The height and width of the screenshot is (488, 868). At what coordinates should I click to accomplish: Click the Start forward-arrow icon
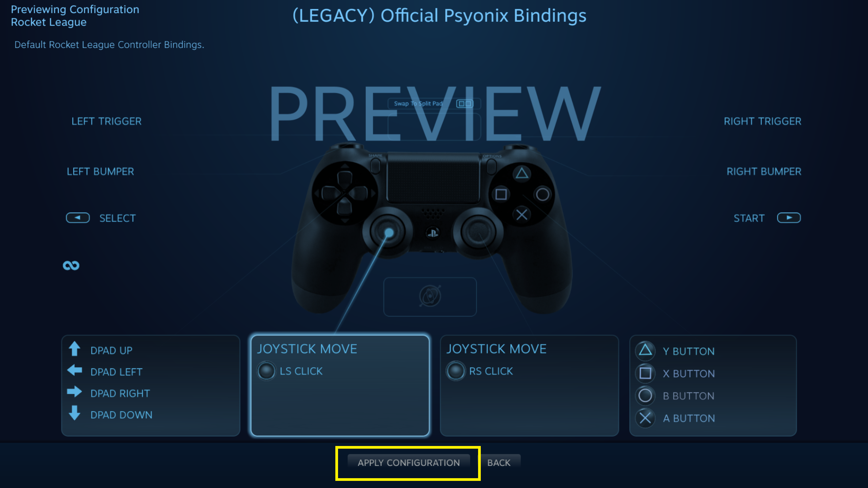(x=789, y=218)
